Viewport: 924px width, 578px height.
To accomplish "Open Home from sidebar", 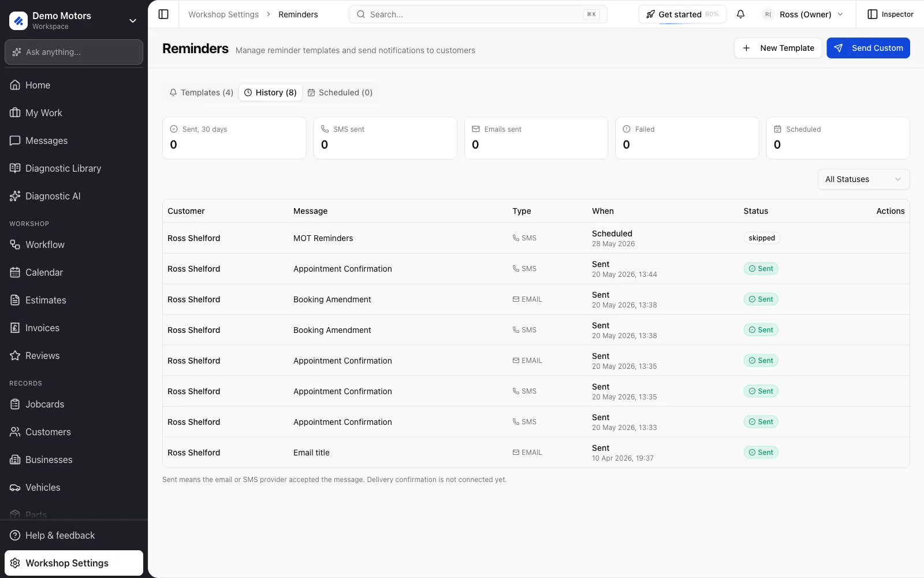I will point(74,85).
